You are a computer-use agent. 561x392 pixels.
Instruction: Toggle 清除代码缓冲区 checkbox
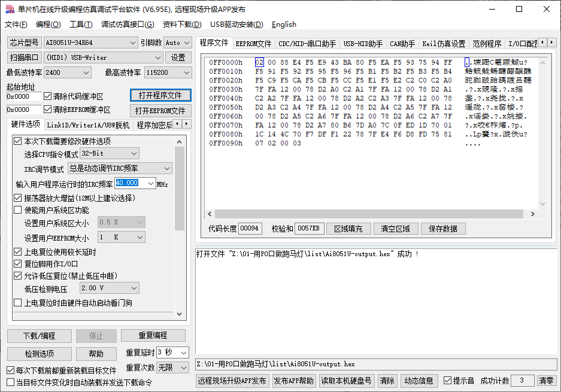click(47, 96)
